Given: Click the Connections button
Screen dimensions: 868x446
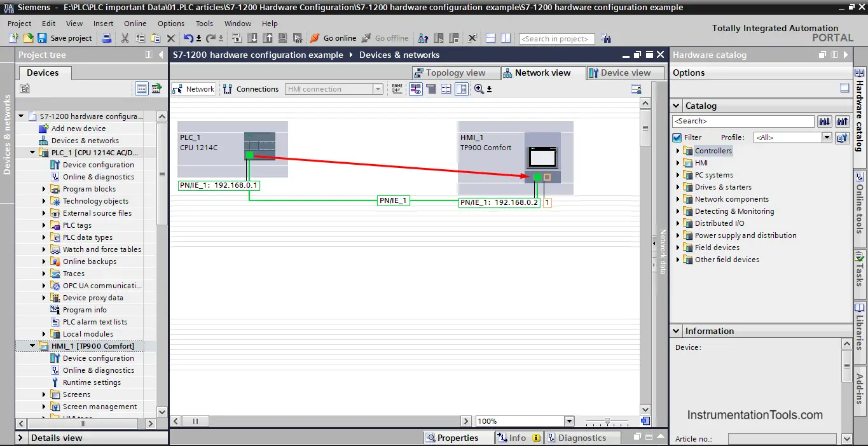Looking at the screenshot, I should click(251, 89).
